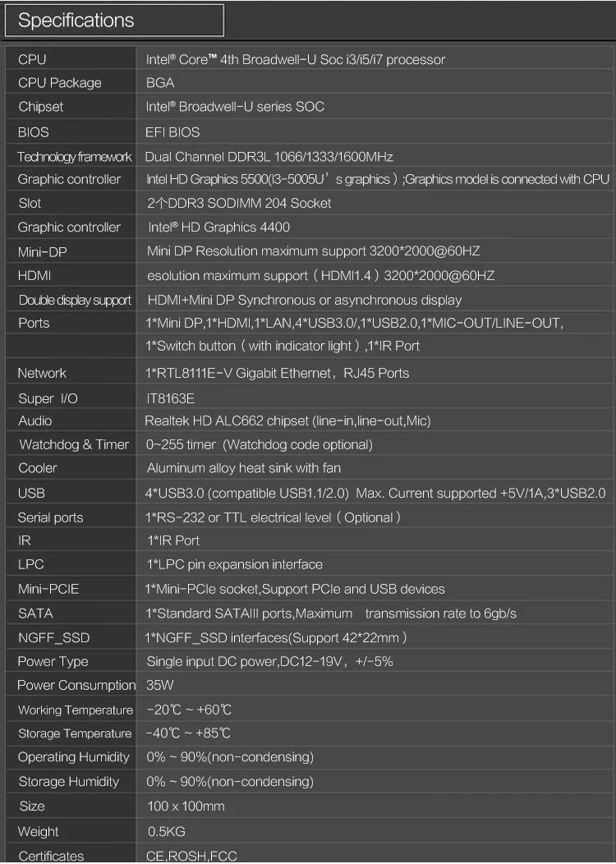The height and width of the screenshot is (864, 616).
Task: Select the CPU row label
Action: coord(32,59)
